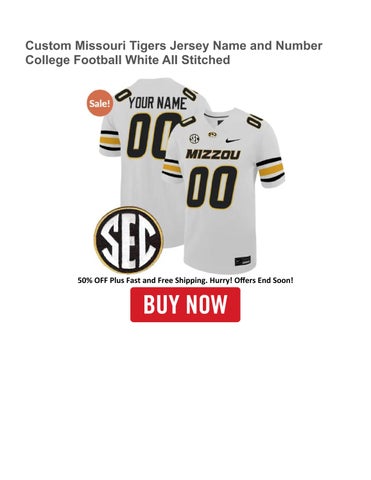Viewport: 371px width, 480px height.
Task: Click the 50% OFF free shipping offer text
Action: 185,280
